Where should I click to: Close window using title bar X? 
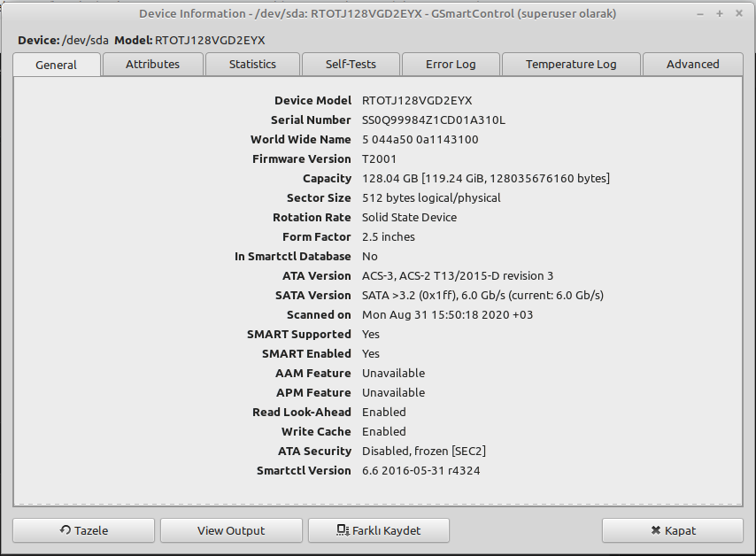pyautogui.click(x=738, y=14)
